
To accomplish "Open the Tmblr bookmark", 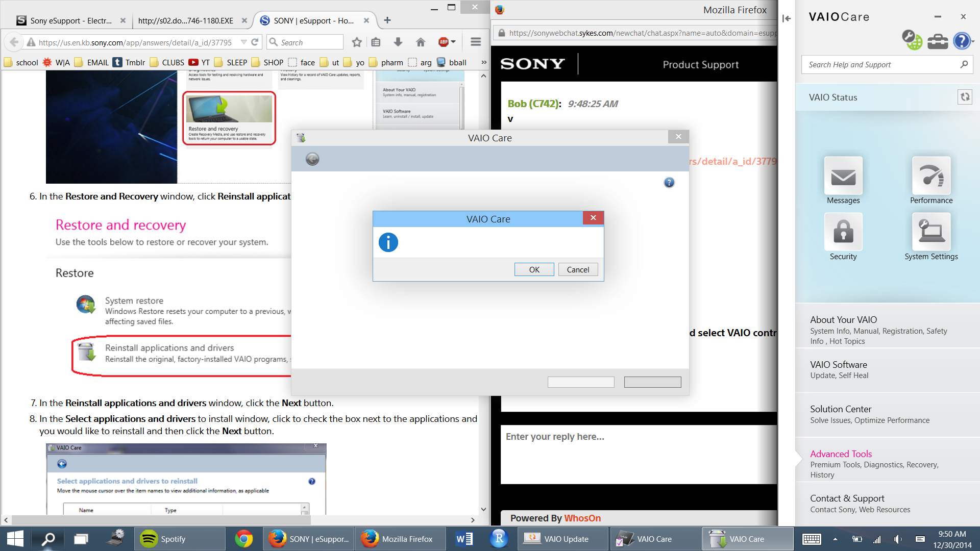I will (x=129, y=63).
